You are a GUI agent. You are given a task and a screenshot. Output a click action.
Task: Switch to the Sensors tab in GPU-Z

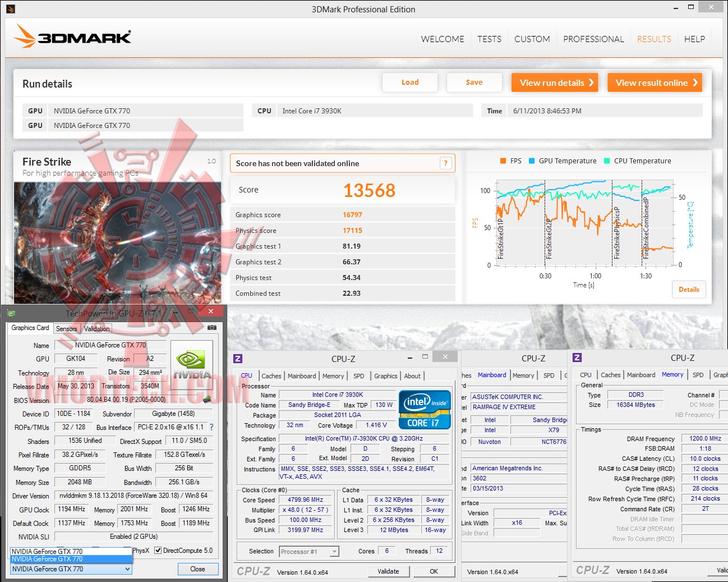tap(66, 329)
